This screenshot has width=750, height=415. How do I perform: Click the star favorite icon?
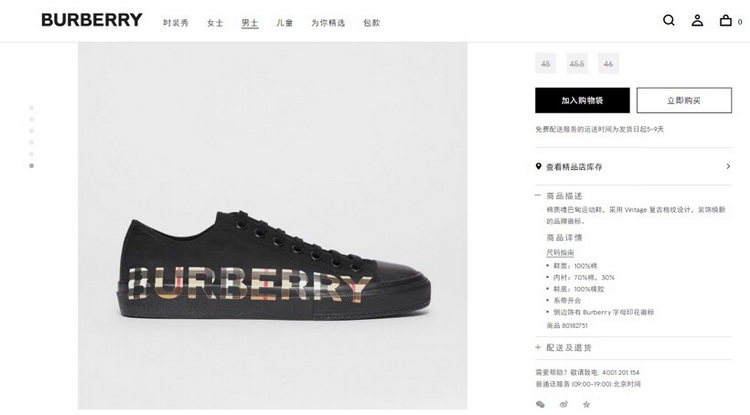pos(586,404)
